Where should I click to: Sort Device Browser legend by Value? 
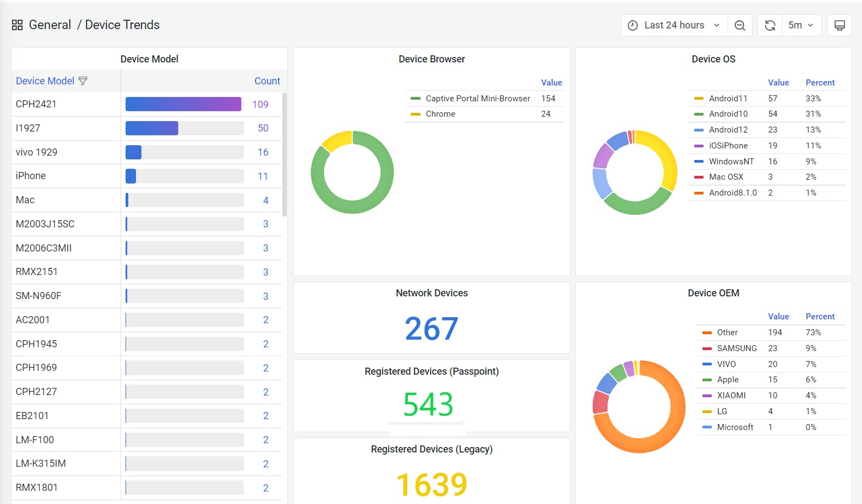(552, 83)
